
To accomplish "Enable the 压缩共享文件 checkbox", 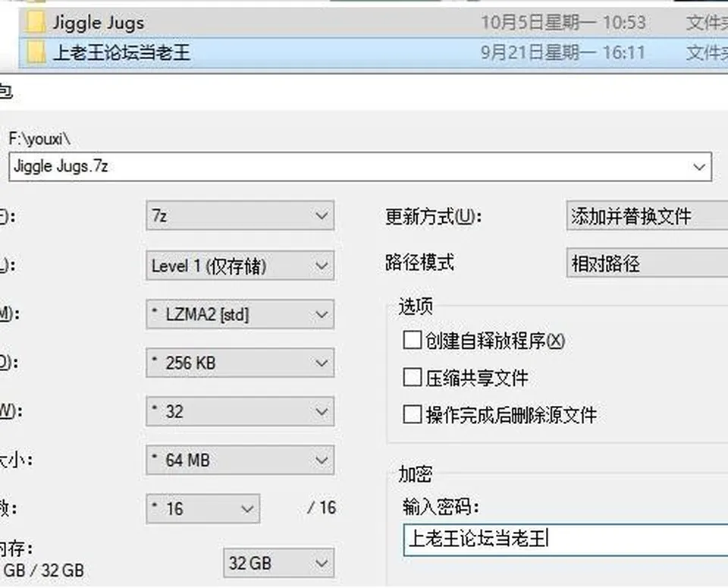I will pos(413,377).
